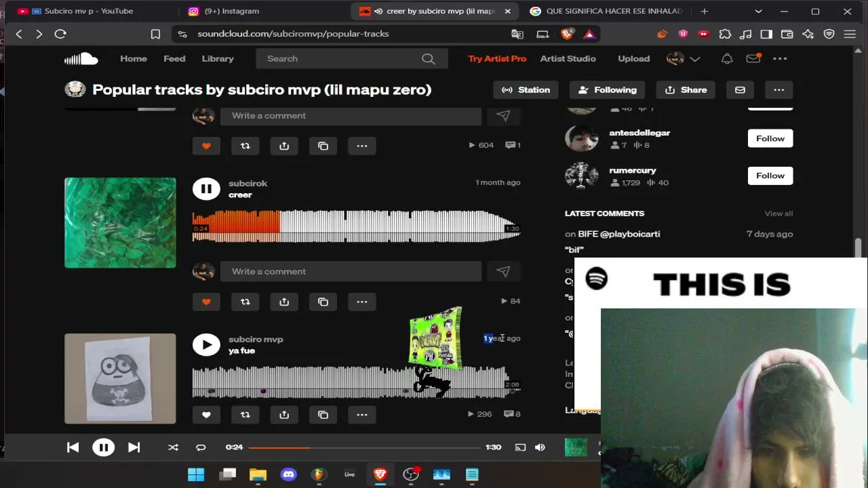Focus the SoundCloud search field
The height and width of the screenshot is (488, 868).
352,59
